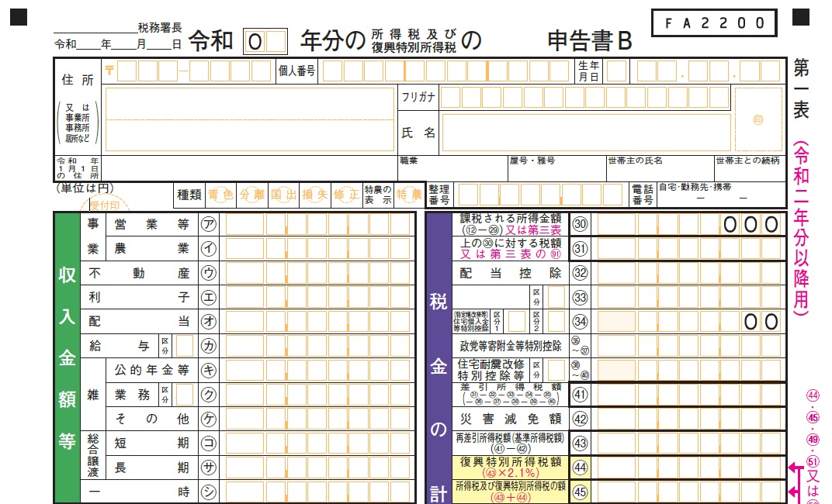Click the yellow 復興特別所得税額 label
Viewport: 832px width, 504px height.
point(511,467)
